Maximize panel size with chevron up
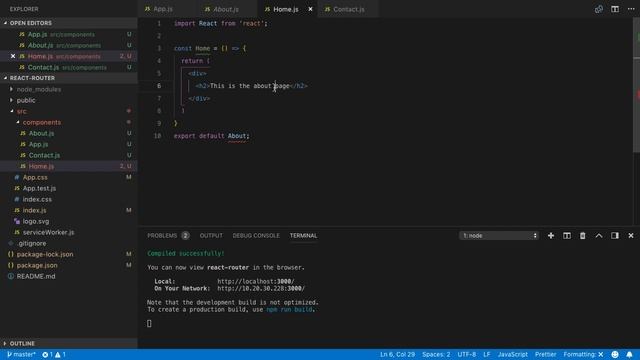 [x=598, y=236]
